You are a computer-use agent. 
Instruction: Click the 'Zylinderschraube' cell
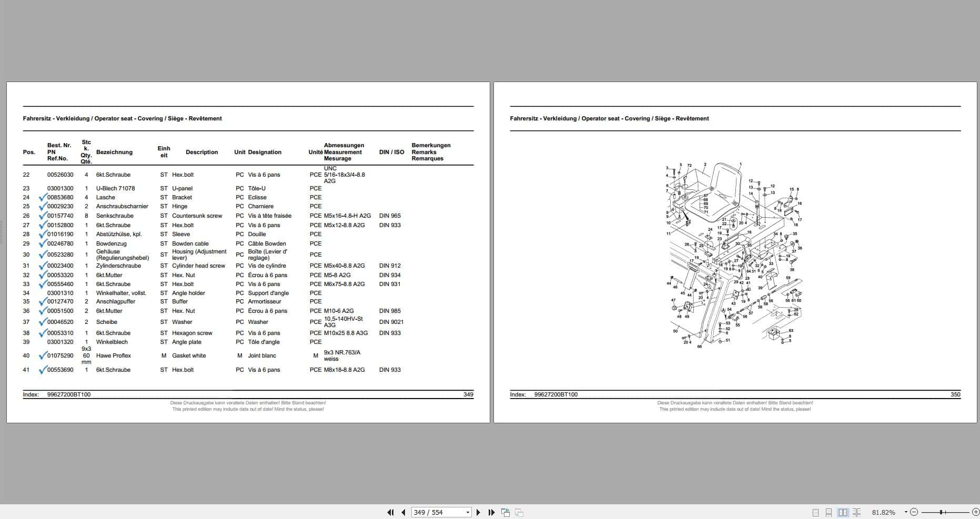(118, 266)
